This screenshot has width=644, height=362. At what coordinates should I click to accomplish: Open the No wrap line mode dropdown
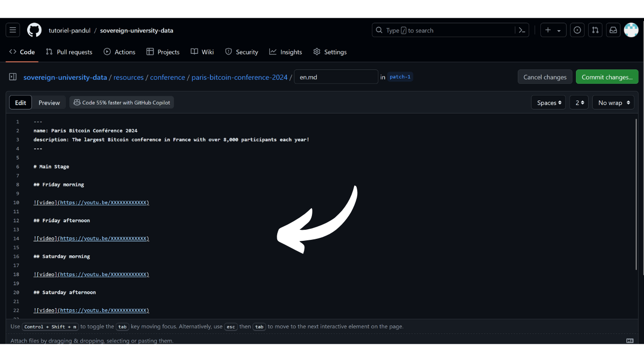click(x=613, y=103)
